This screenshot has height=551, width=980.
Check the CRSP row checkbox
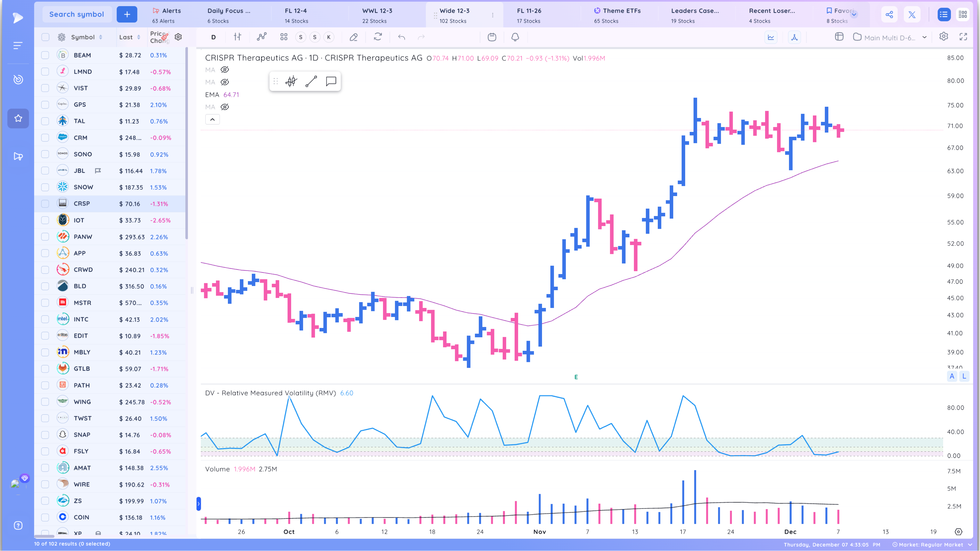[x=45, y=204]
